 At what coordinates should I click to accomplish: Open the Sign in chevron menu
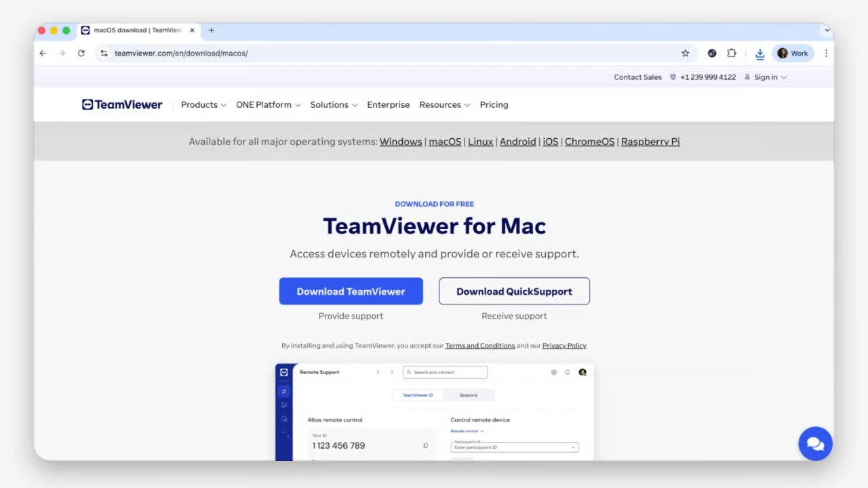[x=783, y=77]
